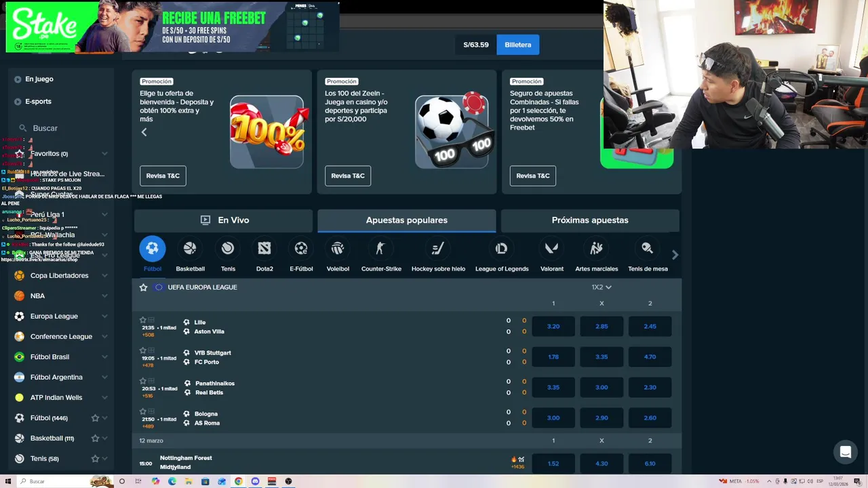Screen dimensions: 868x488
Task: Favorite the Panathinaikos vs Real Betis match
Action: [x=142, y=381]
